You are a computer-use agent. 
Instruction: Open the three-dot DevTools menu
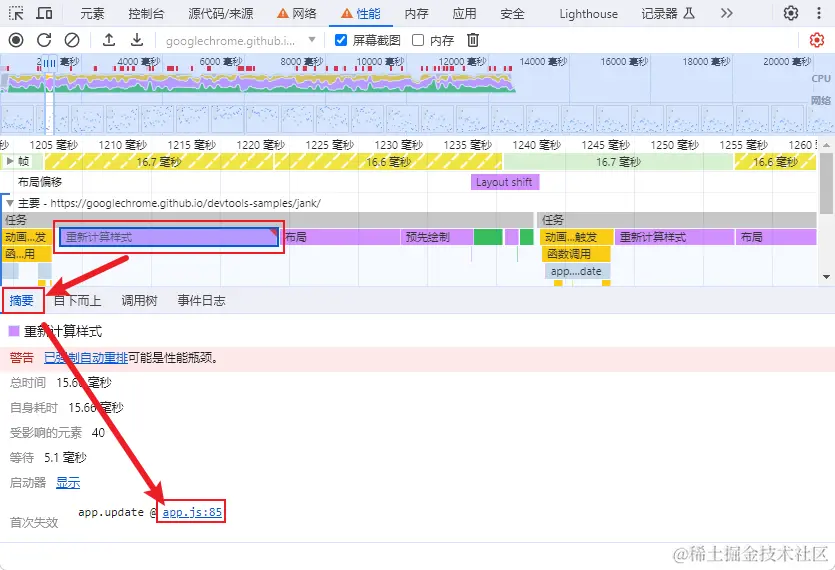point(819,13)
